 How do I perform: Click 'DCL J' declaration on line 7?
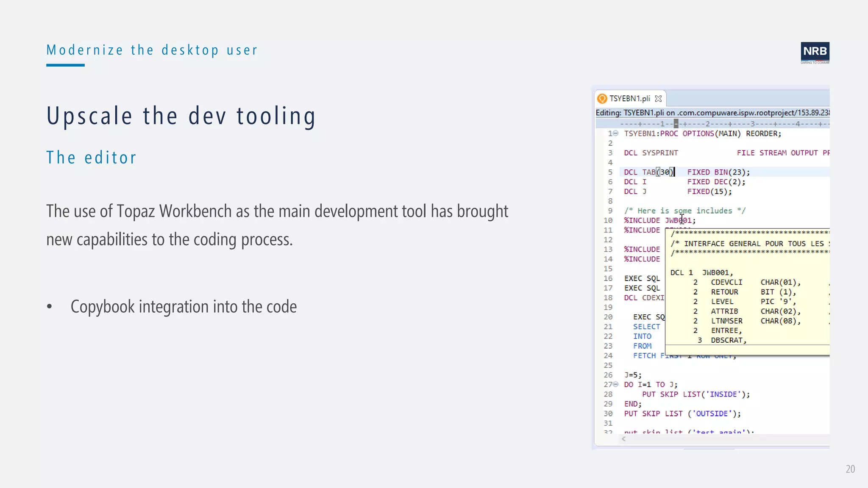tap(678, 191)
